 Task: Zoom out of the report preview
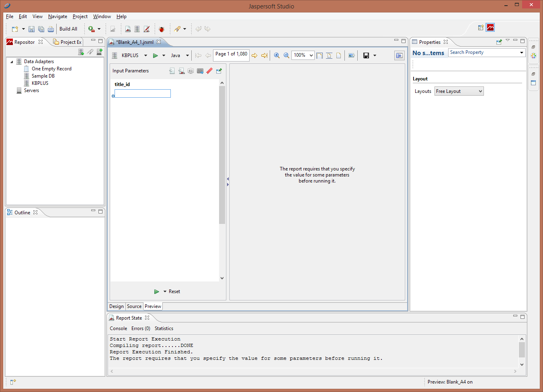click(x=286, y=55)
